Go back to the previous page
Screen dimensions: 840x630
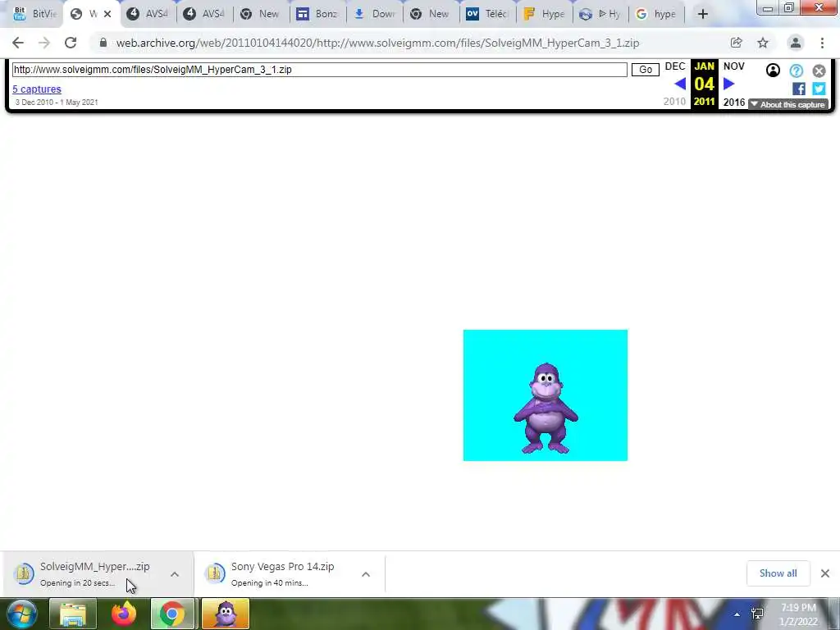click(18, 43)
